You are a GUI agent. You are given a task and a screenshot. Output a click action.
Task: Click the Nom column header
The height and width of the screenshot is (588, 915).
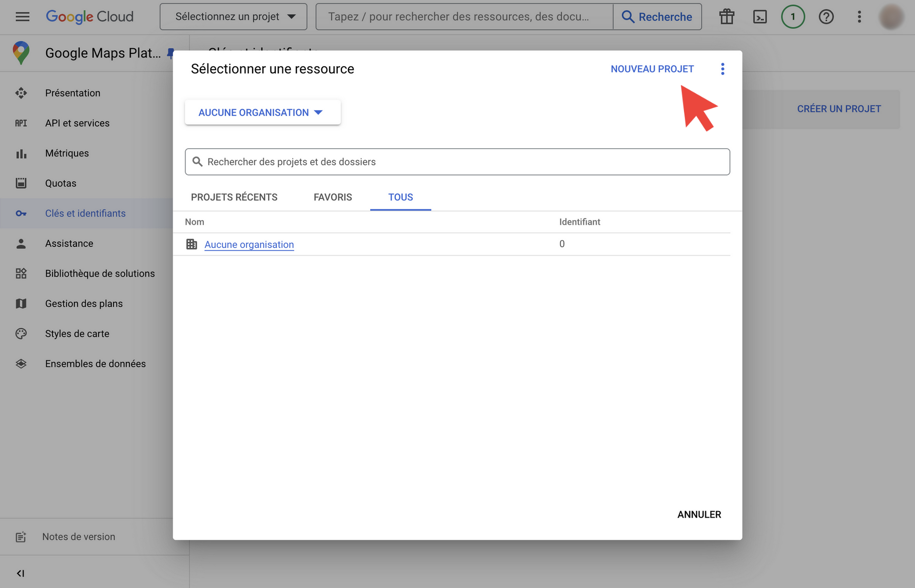coord(195,222)
